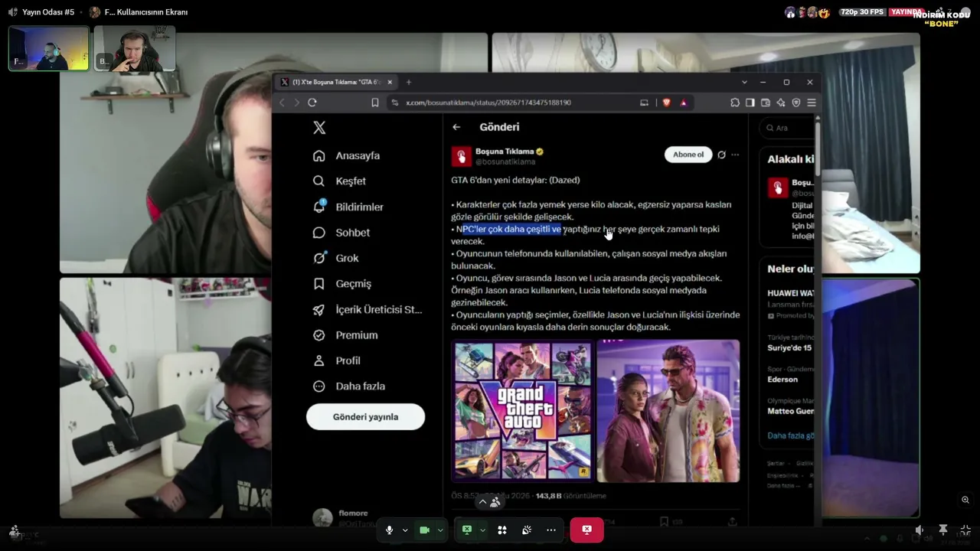Open the Daha fazla sidebar menu
Image resolution: width=980 pixels, height=551 pixels.
click(349, 386)
